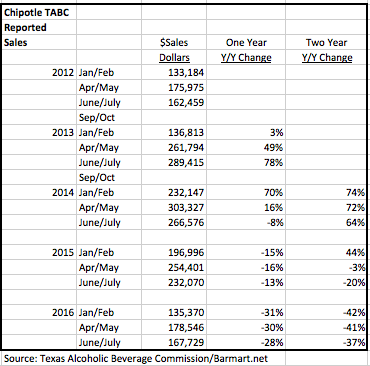Image resolution: width=370 pixels, height=366 pixels.
Task: Click the One Year header cell
Action: [246, 42]
